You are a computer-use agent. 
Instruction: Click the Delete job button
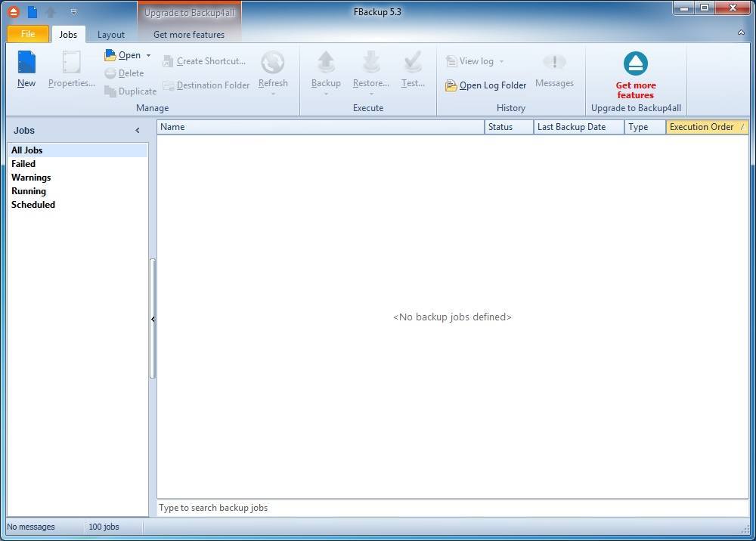click(x=125, y=73)
